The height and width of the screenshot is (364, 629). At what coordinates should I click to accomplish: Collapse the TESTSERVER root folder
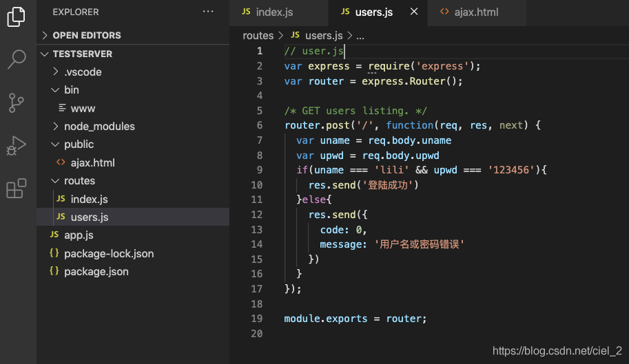tap(82, 54)
